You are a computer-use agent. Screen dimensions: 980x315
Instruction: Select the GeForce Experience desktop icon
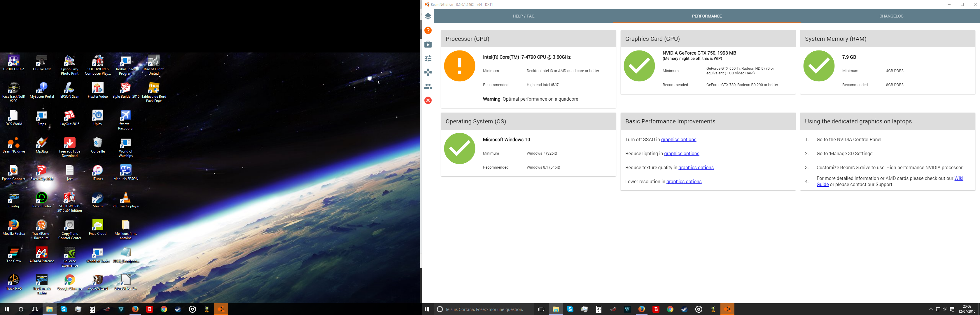pyautogui.click(x=70, y=257)
